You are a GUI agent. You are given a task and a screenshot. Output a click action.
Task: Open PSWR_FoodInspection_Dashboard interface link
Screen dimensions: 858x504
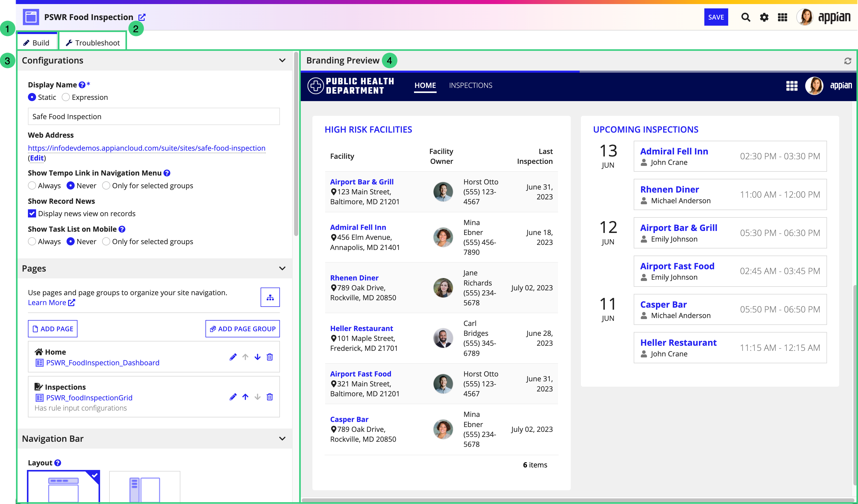coord(102,363)
